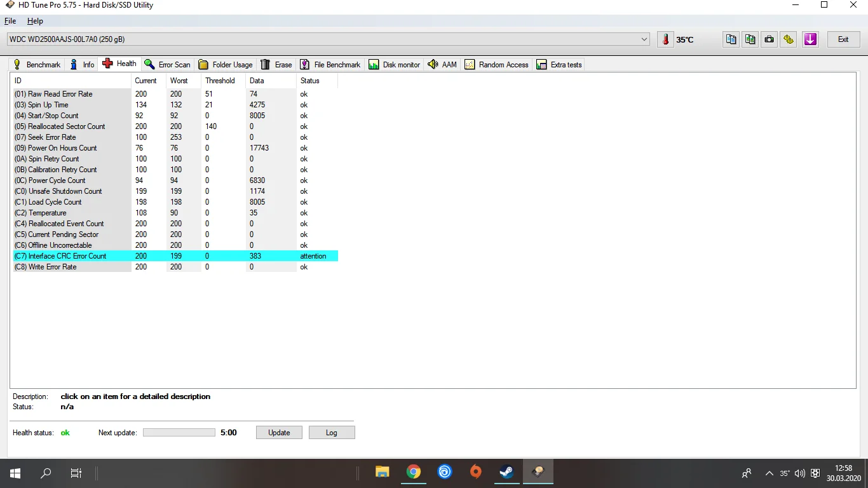Select the "(0C) Power Cycle Count" row
This screenshot has height=488, width=868.
[175, 180]
